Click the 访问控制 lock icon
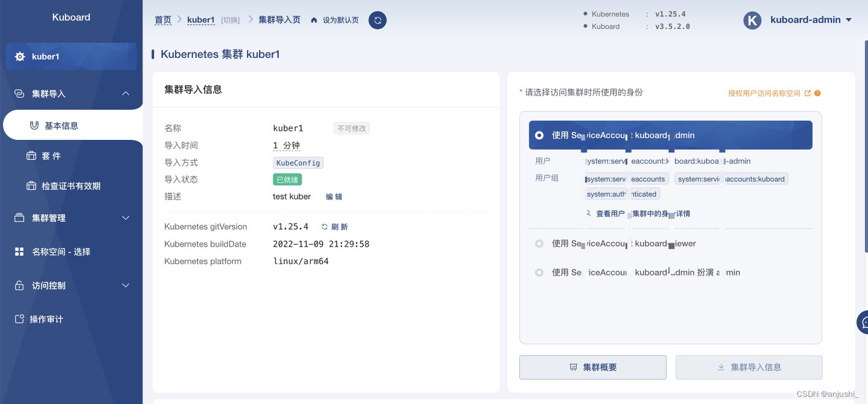Image resolution: width=868 pixels, height=404 pixels. 19,285
